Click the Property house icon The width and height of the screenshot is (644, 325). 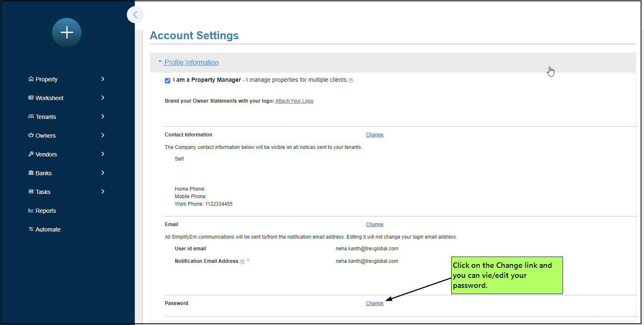click(31, 79)
